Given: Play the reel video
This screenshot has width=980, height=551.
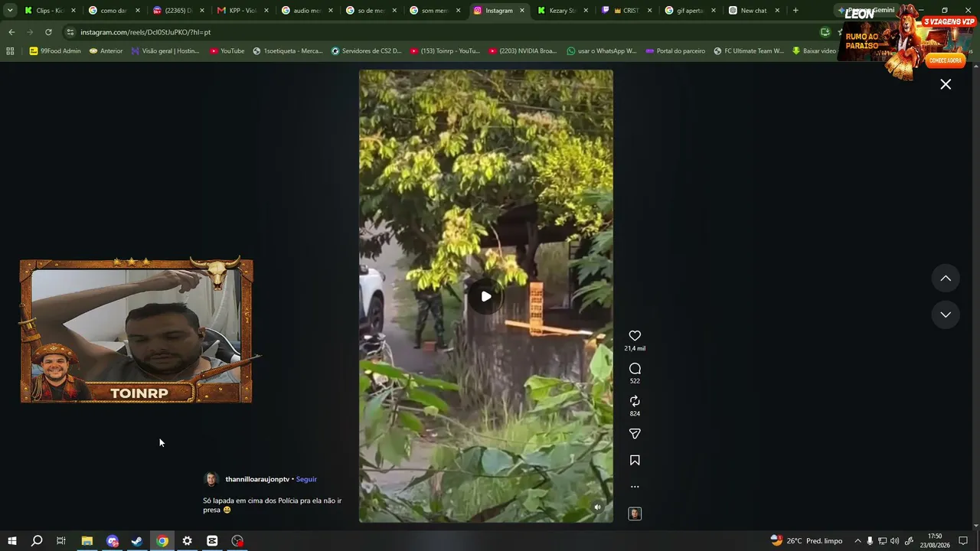Looking at the screenshot, I should tap(486, 296).
